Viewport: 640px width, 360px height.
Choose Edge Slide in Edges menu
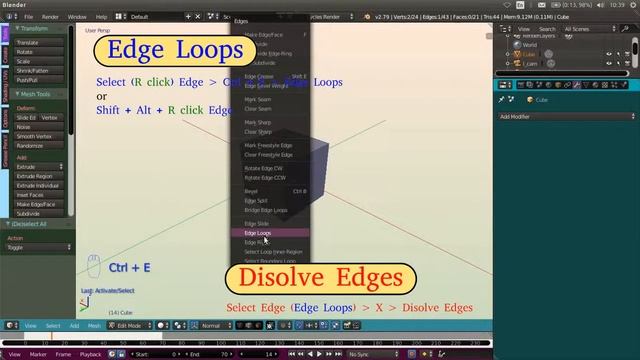[270, 224]
